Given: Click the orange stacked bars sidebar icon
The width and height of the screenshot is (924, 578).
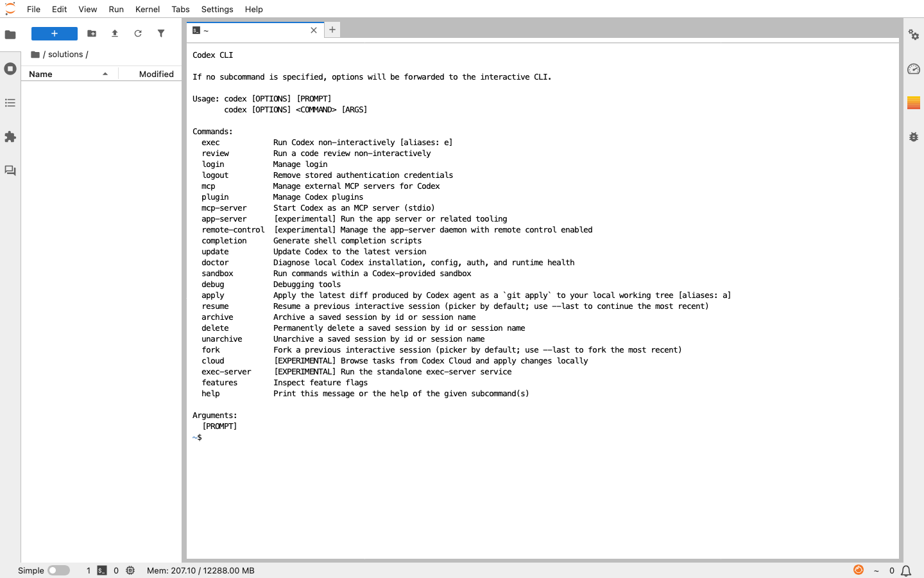Looking at the screenshot, I should [x=914, y=103].
